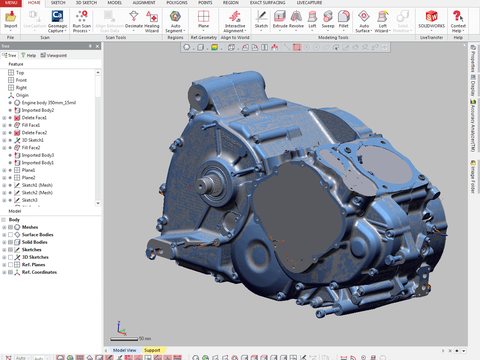The width and height of the screenshot is (480, 360).
Task: Expand the Plane1 feature node
Action: pyautogui.click(x=4, y=170)
